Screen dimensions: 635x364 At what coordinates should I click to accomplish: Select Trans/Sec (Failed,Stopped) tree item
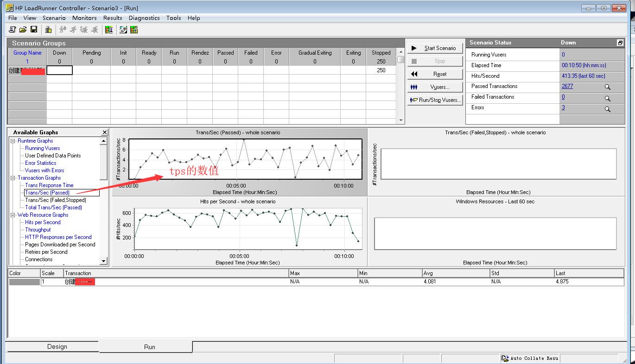pos(56,200)
